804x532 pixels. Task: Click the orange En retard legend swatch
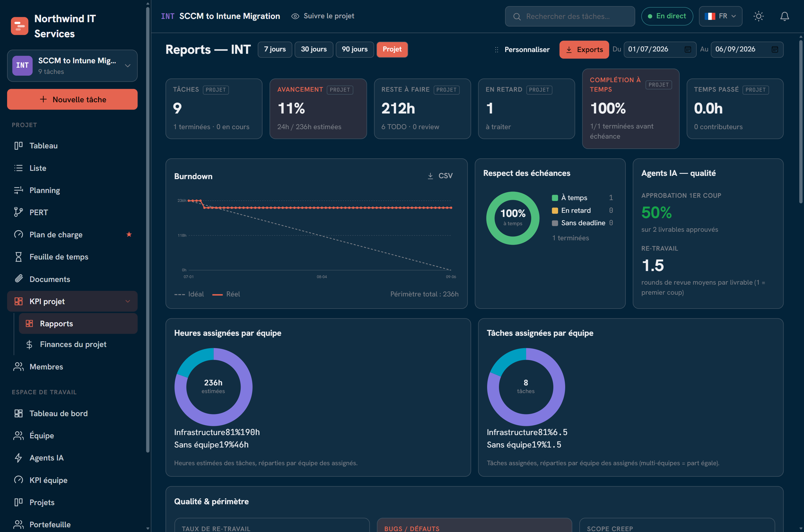[555, 210]
